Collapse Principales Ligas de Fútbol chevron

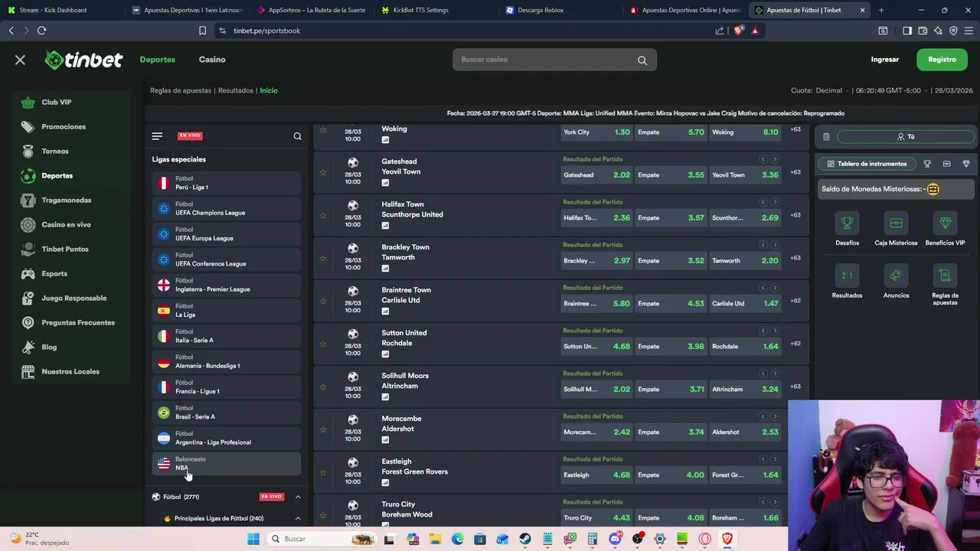point(298,518)
